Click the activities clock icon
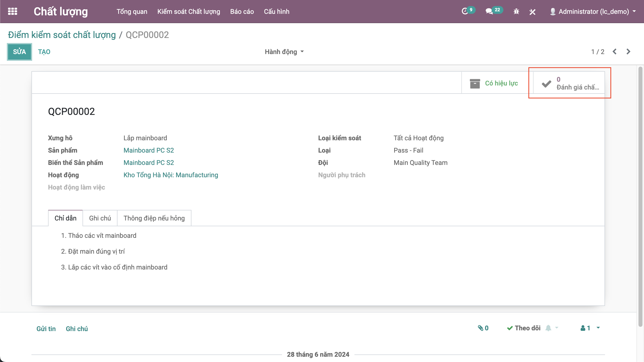Screen dimensions: 644x362 click(x=465, y=11)
